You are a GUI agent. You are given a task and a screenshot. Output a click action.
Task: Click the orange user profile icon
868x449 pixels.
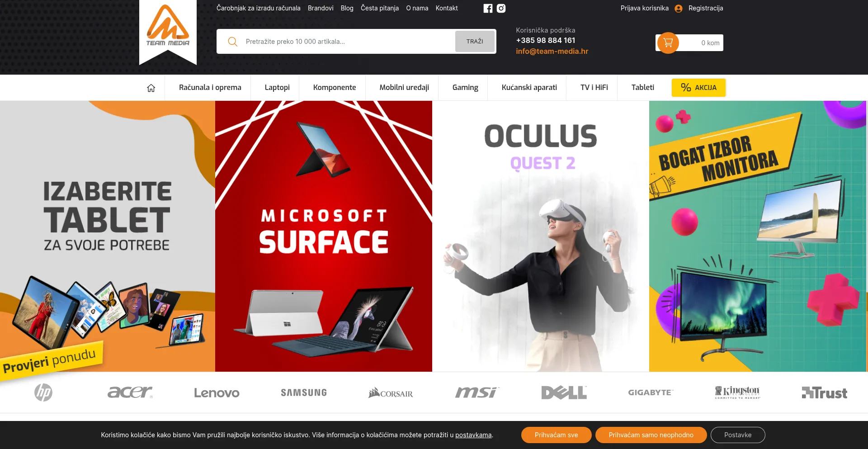tap(678, 9)
